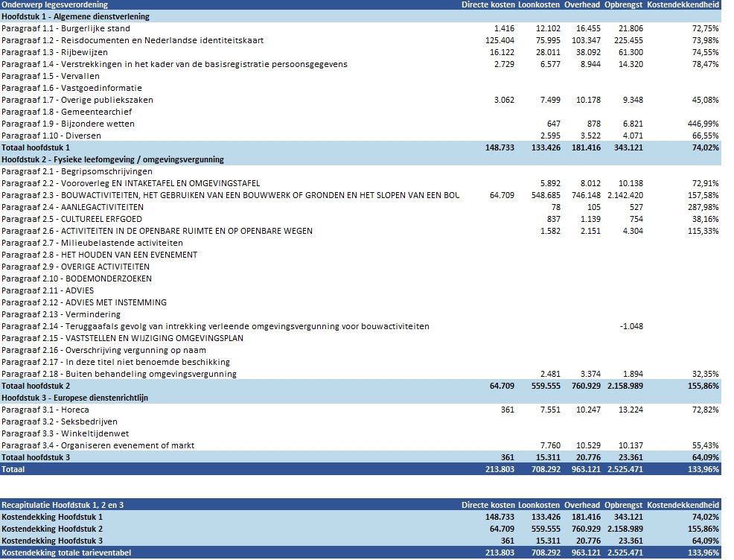Select 'Kostendekking totale tarieventabel' row label
This screenshot has height=560, width=734.
coord(68,553)
